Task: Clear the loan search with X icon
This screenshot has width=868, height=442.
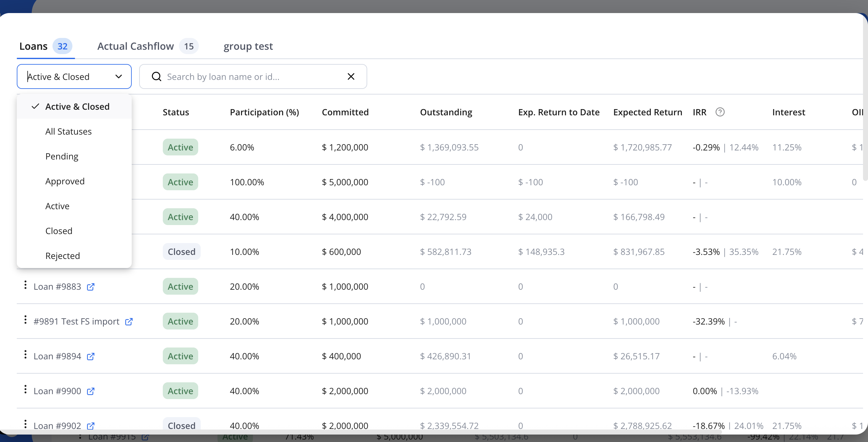Action: tap(351, 76)
